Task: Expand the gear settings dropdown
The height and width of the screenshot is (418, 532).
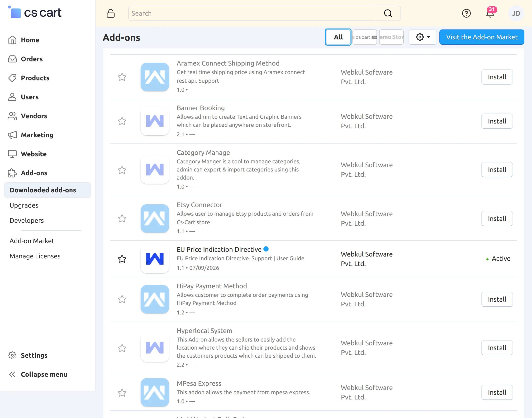Action: tap(423, 37)
